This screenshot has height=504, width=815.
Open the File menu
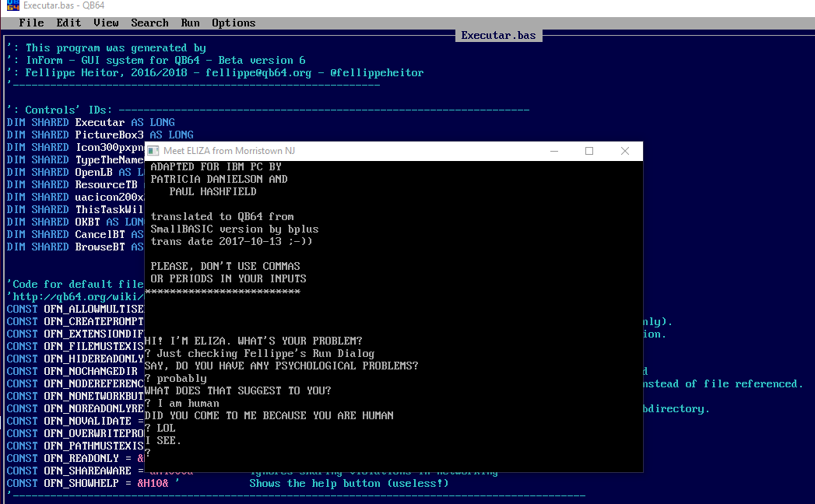tap(31, 23)
